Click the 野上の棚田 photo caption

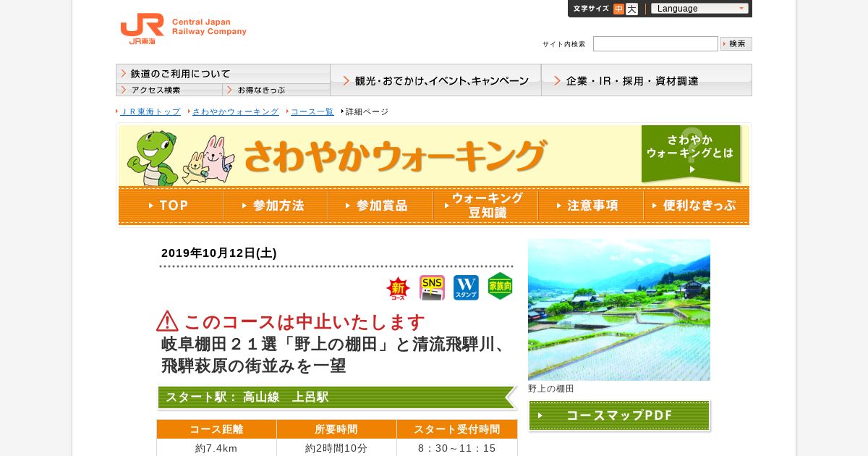click(551, 389)
